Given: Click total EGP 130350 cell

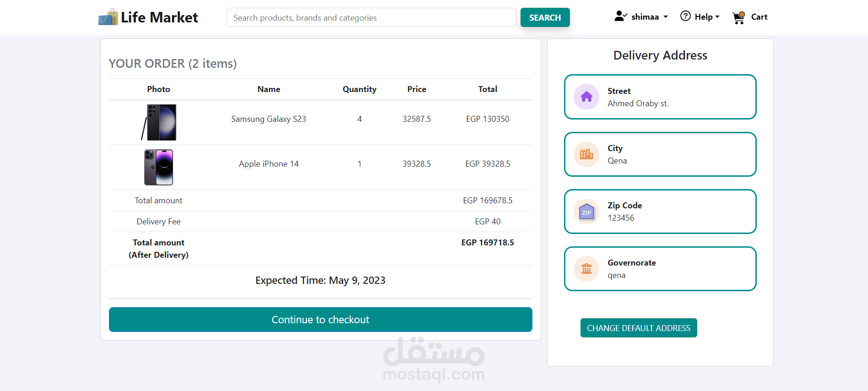Looking at the screenshot, I should (x=488, y=119).
